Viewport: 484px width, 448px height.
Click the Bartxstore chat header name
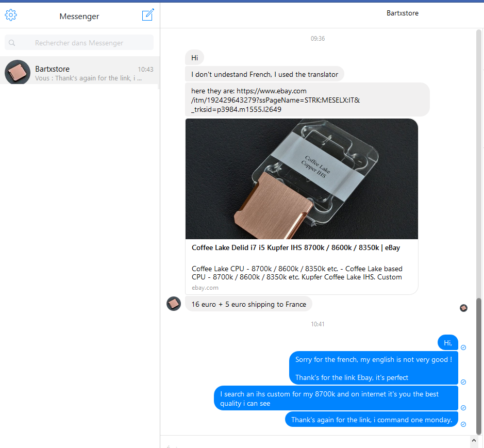(402, 13)
